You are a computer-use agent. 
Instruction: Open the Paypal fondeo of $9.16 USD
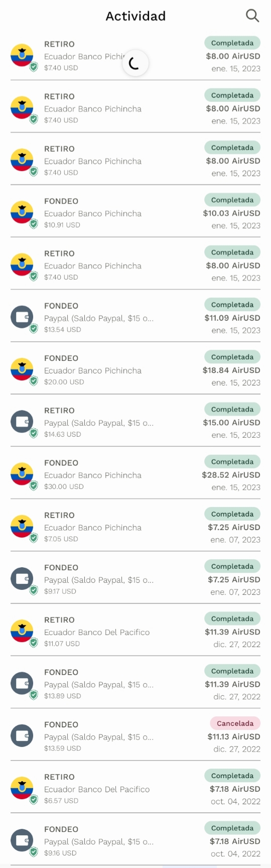coord(135,840)
